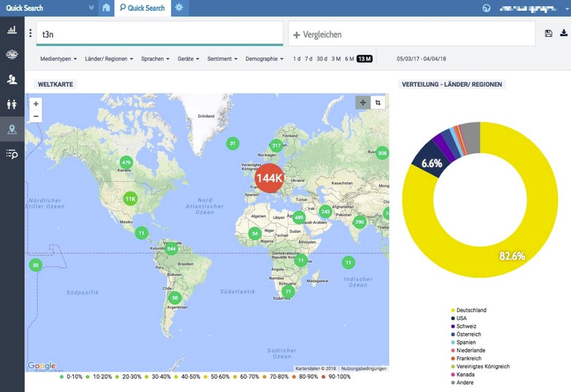Screen dimensions: 571x392
Task: Open the influencers people sidebar icon
Action: (x=12, y=79)
